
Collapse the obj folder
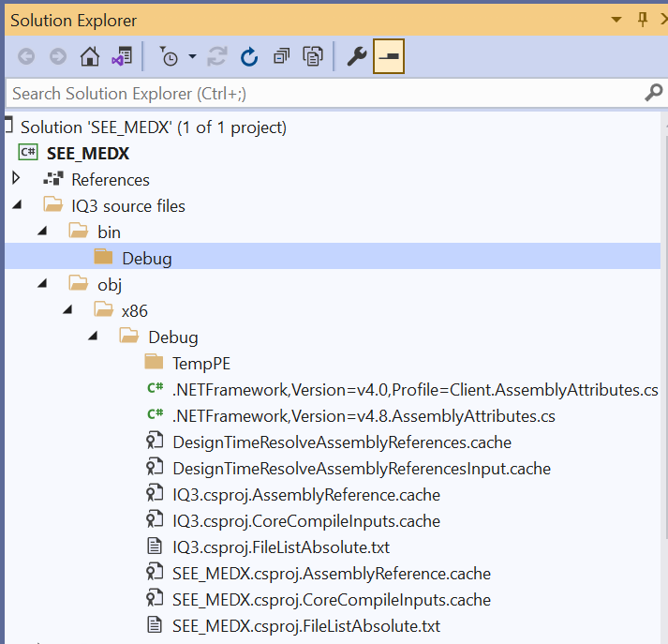click(42, 283)
